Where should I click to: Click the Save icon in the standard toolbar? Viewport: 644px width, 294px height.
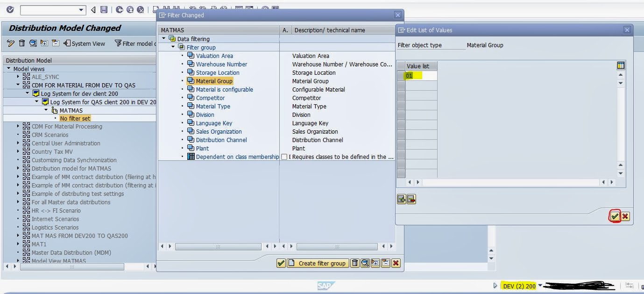pos(104,10)
